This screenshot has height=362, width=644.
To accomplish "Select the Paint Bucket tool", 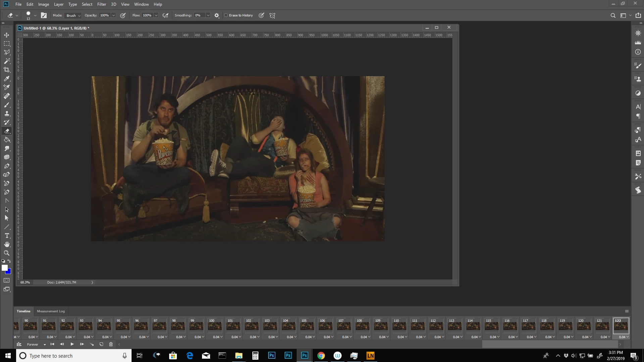I will (x=7, y=140).
